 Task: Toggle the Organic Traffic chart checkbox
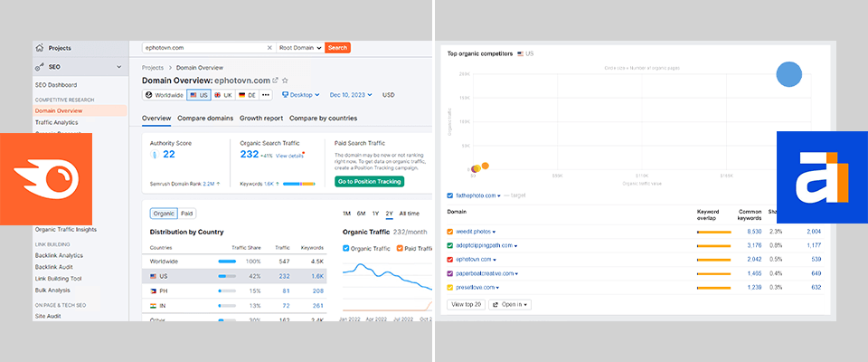coord(346,248)
